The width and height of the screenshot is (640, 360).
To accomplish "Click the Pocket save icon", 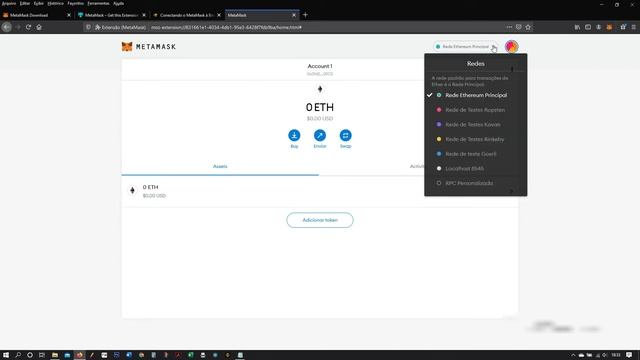I will click(x=518, y=27).
